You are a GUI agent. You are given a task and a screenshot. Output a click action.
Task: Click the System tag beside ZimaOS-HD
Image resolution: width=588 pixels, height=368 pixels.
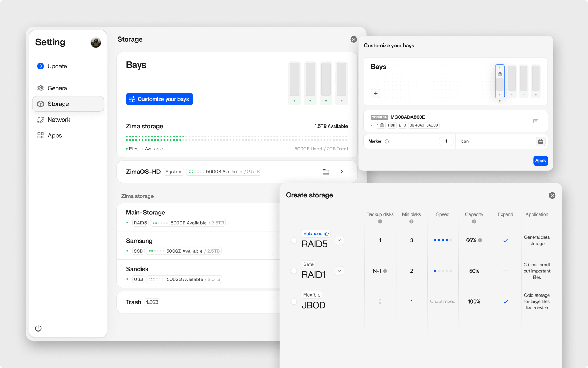(174, 172)
